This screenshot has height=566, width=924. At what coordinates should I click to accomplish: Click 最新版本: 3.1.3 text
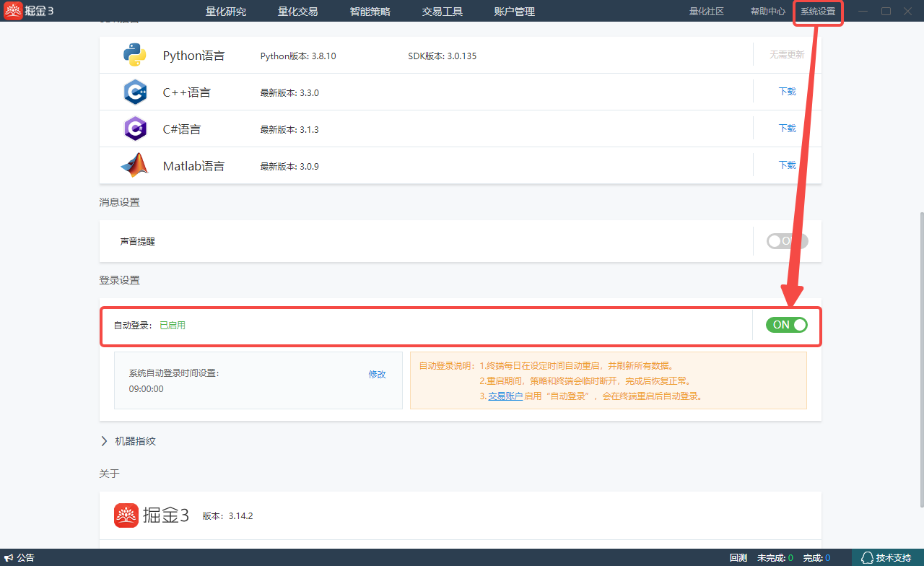pos(289,129)
